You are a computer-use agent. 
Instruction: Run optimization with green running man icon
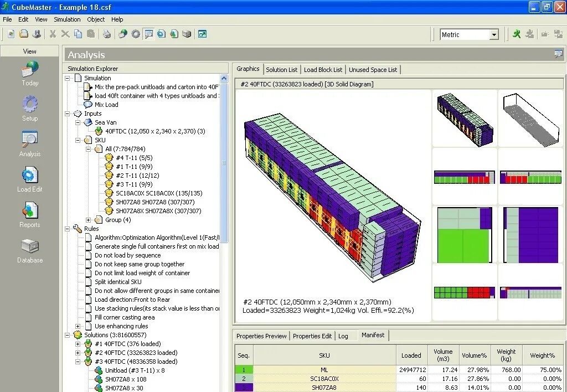point(517,34)
